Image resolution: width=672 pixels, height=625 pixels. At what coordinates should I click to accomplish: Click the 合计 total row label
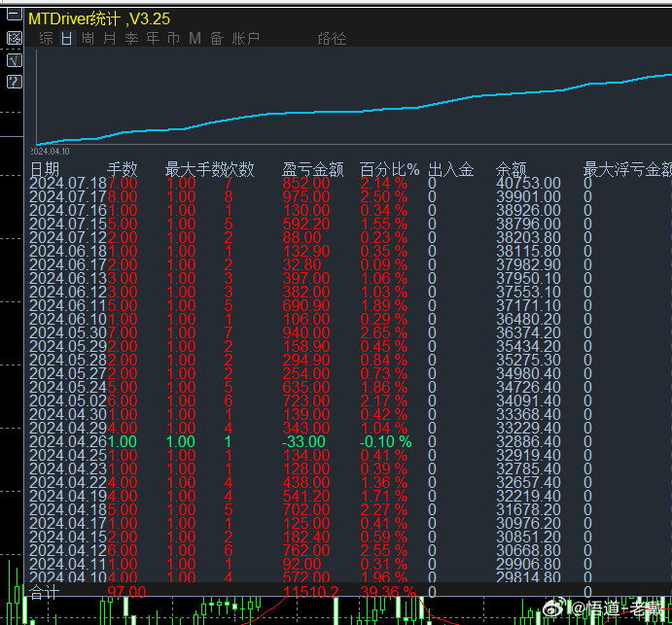click(45, 591)
